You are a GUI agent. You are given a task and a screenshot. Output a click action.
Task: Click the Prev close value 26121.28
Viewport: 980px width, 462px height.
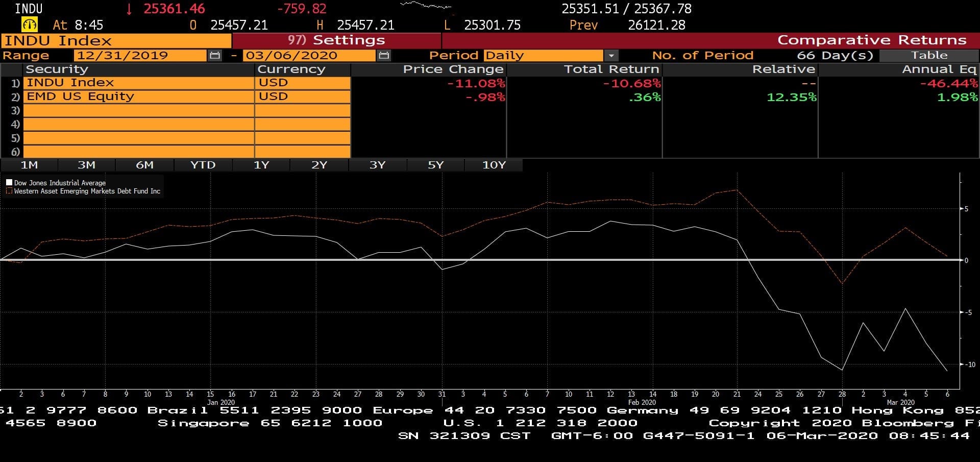point(656,25)
